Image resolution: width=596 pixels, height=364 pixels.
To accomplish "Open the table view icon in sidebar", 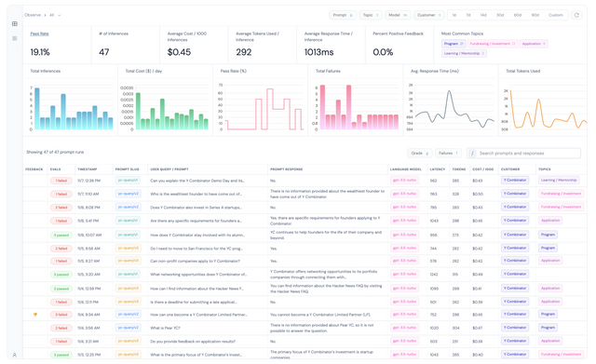I will tap(15, 23).
